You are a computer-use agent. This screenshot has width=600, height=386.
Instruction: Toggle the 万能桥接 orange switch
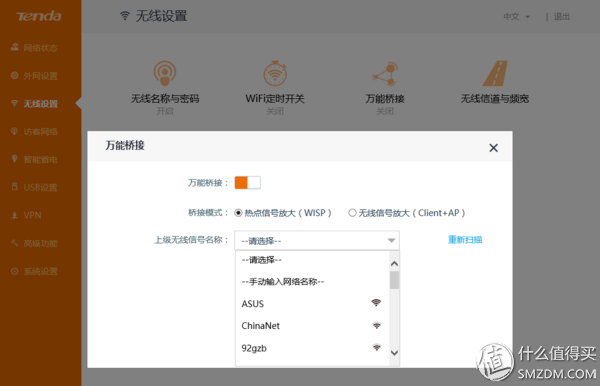click(248, 183)
